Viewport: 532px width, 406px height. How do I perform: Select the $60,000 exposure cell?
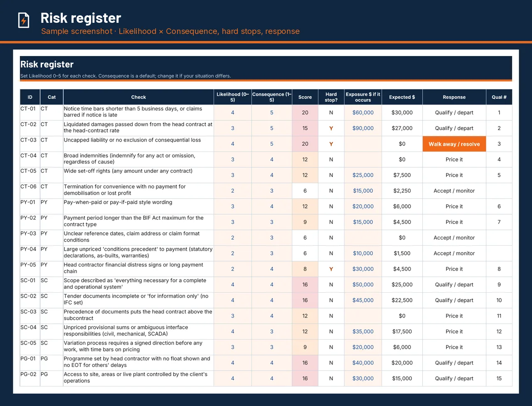pyautogui.click(x=363, y=113)
